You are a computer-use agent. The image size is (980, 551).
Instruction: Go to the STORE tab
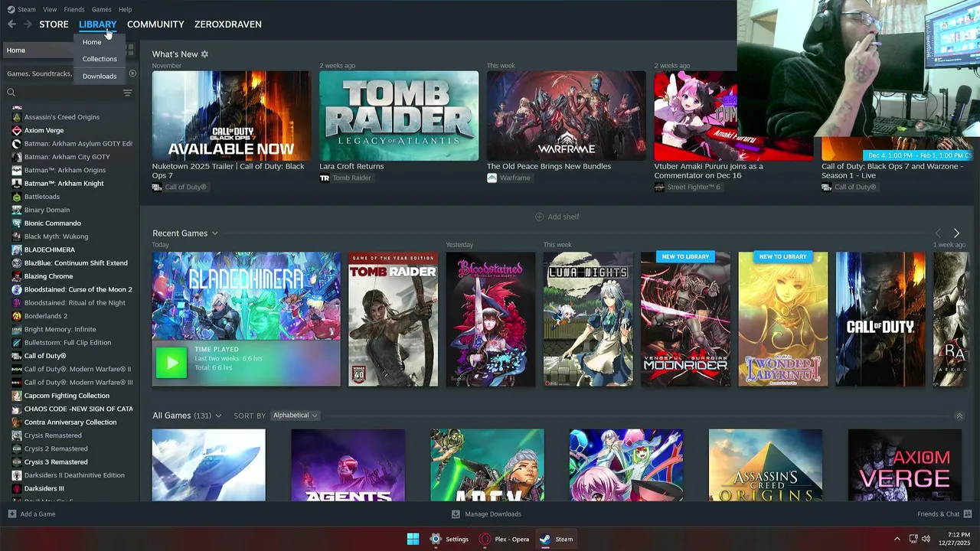(x=54, y=24)
